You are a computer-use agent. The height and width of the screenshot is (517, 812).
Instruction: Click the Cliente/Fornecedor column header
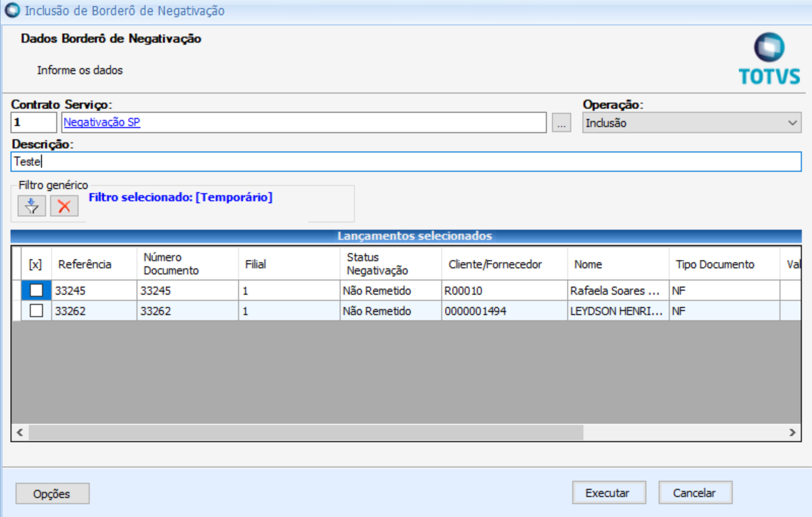click(x=505, y=264)
